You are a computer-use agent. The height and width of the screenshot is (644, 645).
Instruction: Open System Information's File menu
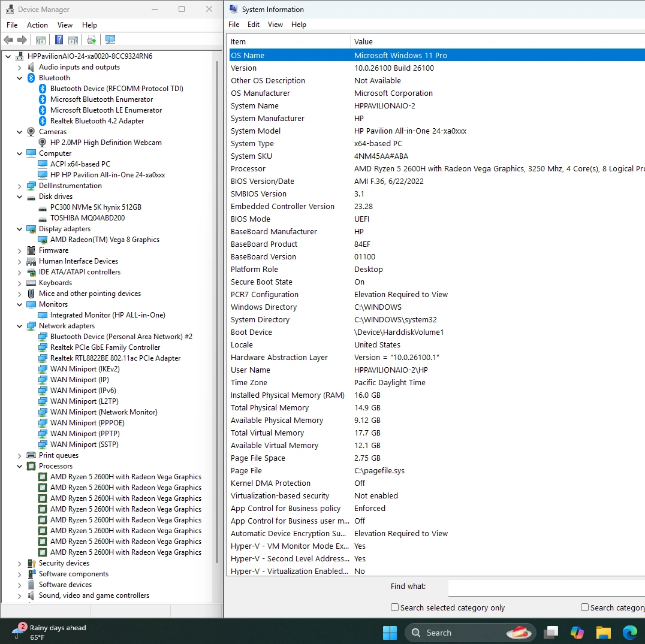(x=234, y=25)
